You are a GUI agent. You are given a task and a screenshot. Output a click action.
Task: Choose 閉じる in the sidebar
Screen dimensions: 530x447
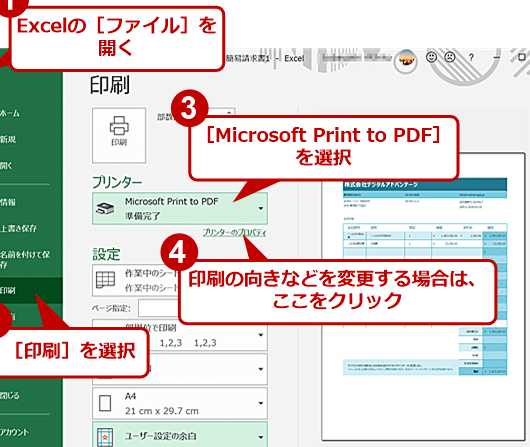(x=10, y=395)
